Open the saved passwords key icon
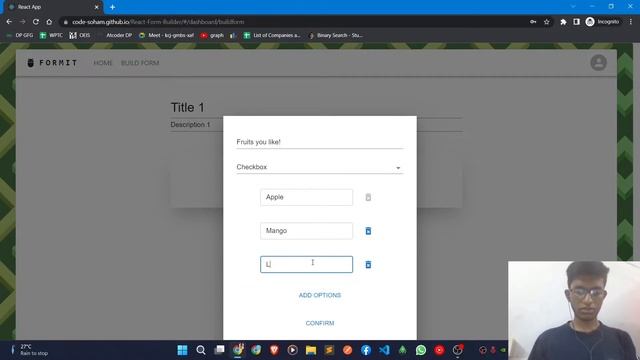 (533, 22)
